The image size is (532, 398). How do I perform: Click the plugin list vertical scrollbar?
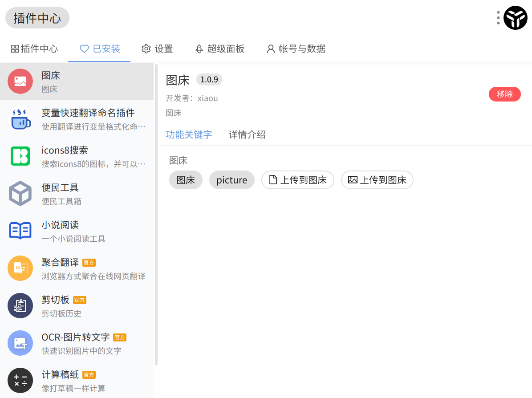tap(156, 215)
